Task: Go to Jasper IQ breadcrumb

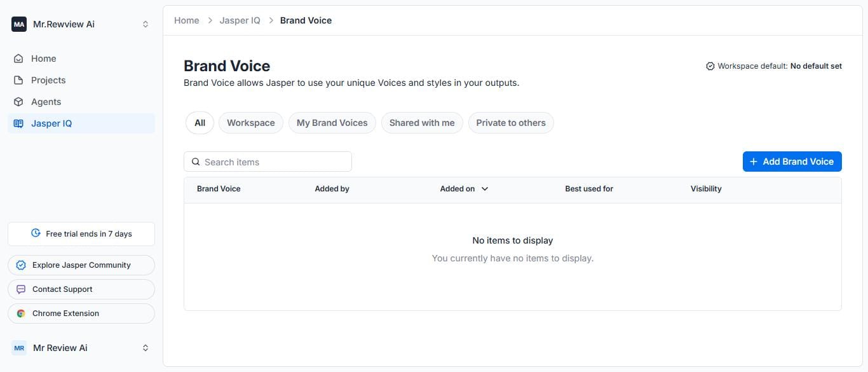Action: click(240, 20)
